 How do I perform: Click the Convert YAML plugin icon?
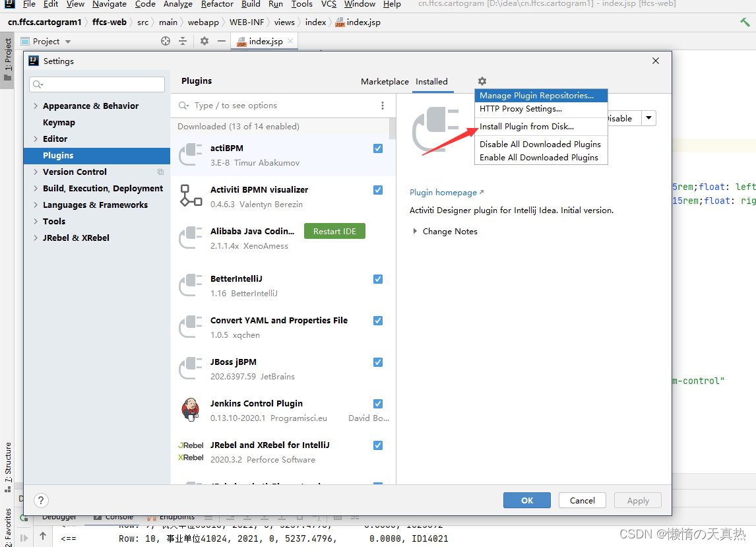pyautogui.click(x=191, y=327)
